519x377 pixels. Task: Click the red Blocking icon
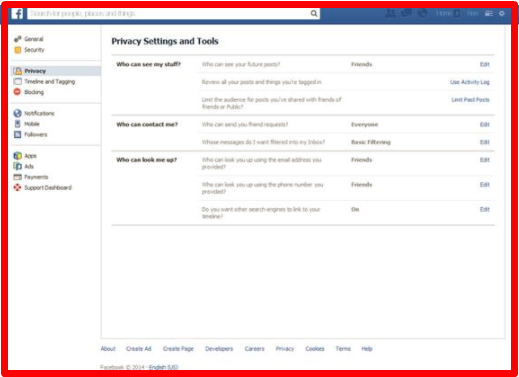pos(17,92)
